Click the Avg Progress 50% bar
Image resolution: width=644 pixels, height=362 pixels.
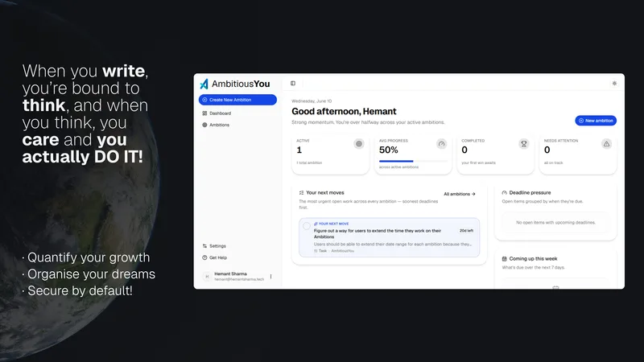413,162
